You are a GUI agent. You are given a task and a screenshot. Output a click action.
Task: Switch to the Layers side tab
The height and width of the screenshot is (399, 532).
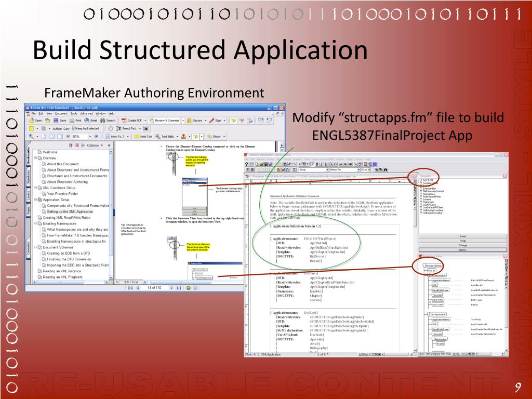pos(29,194)
